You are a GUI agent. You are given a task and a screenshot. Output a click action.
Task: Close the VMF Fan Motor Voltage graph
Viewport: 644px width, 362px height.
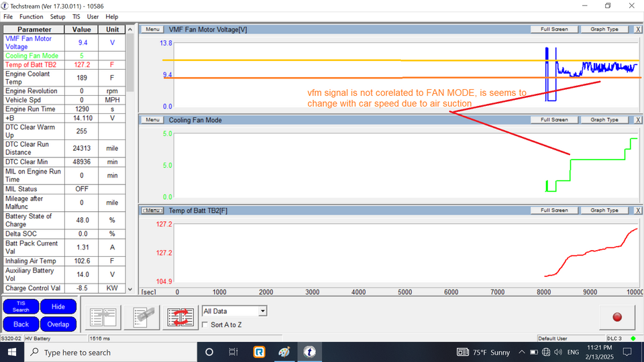[x=638, y=29]
